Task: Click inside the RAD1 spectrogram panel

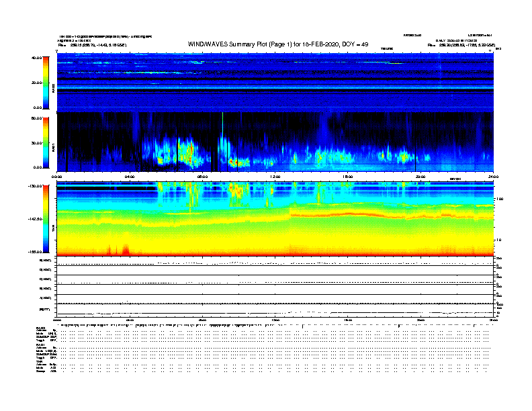Action: click(275, 142)
